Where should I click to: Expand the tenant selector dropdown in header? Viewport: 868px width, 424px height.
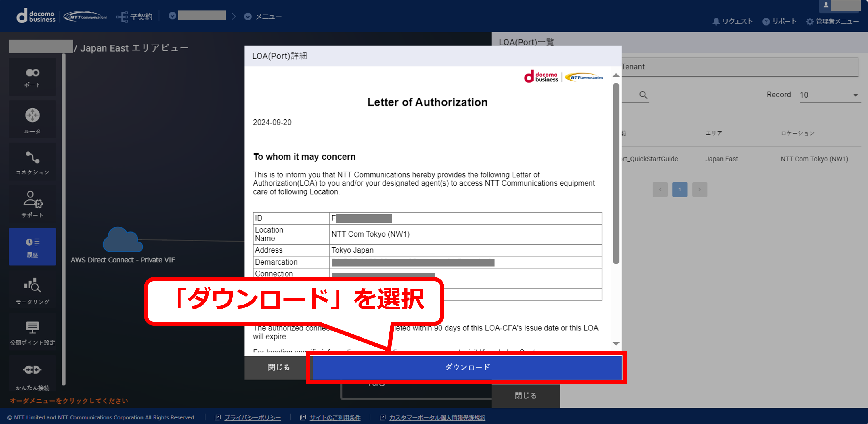click(x=172, y=16)
